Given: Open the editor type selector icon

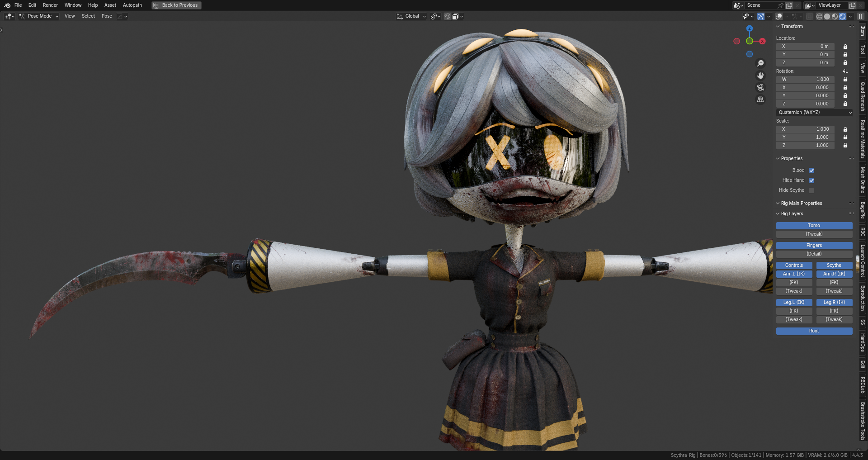Looking at the screenshot, I should pos(9,16).
